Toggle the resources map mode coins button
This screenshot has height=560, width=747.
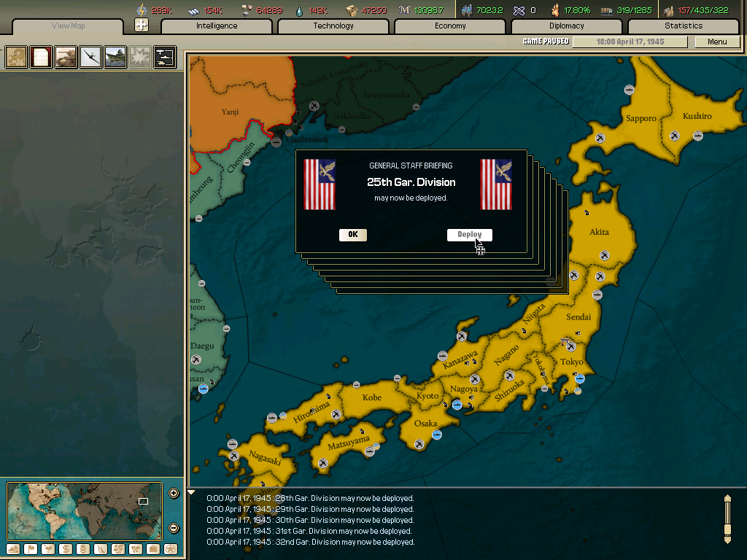tap(82, 549)
